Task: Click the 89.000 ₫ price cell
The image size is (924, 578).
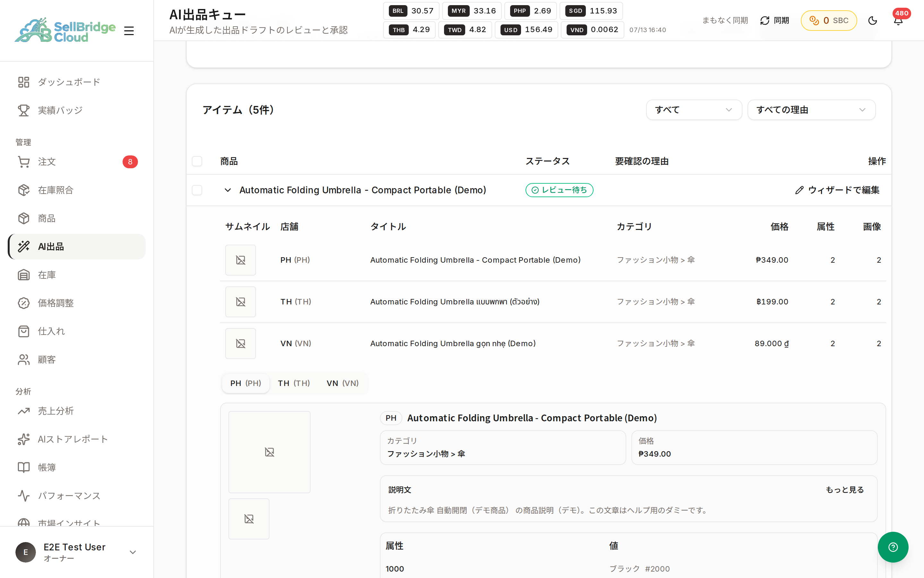Action: (x=772, y=343)
